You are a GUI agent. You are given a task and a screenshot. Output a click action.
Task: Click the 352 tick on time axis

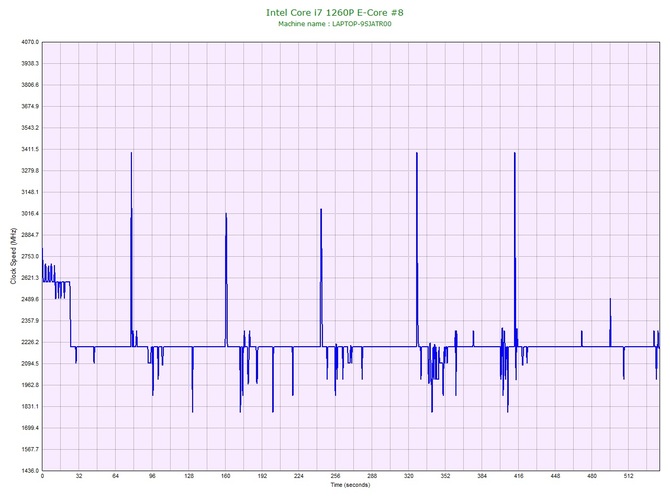pos(445,476)
